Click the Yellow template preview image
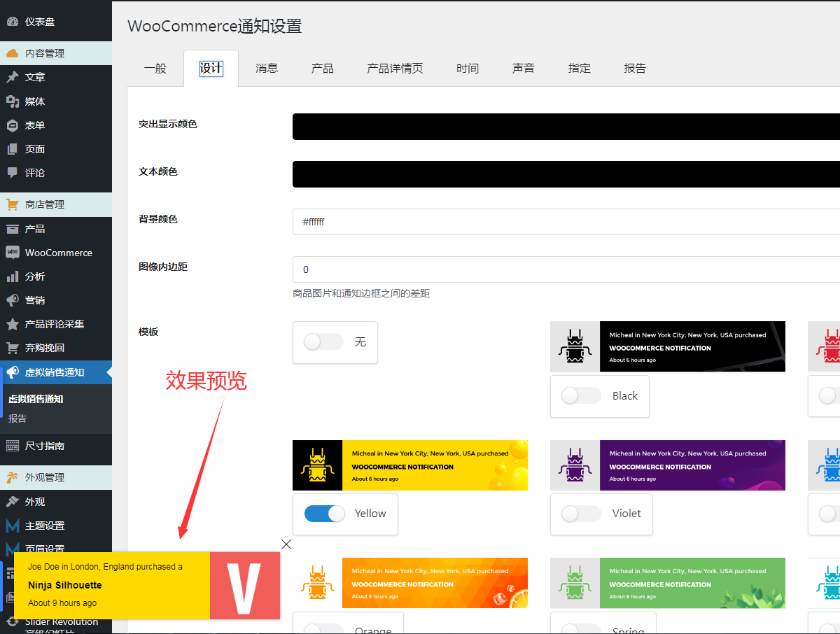Image resolution: width=840 pixels, height=634 pixels. 410,465
